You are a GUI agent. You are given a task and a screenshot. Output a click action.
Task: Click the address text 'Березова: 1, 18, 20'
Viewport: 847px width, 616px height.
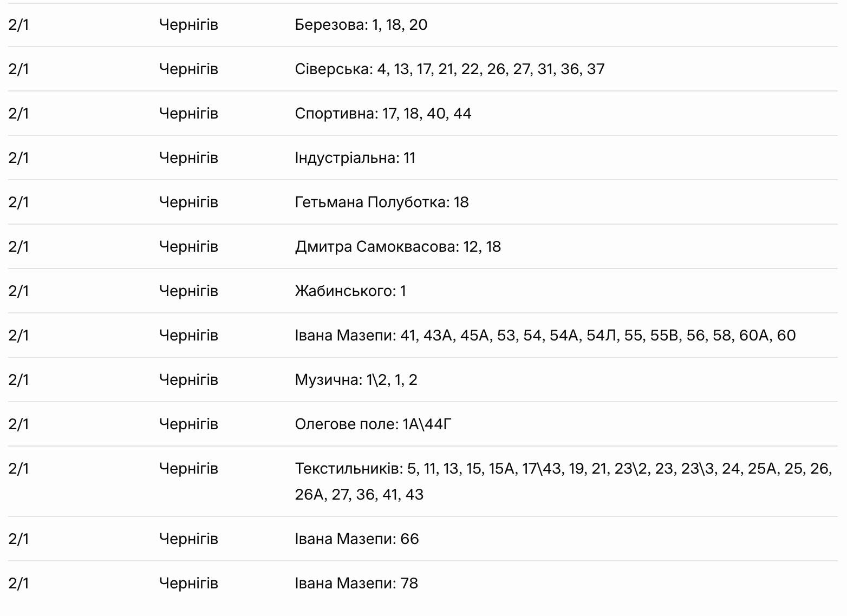pyautogui.click(x=361, y=25)
